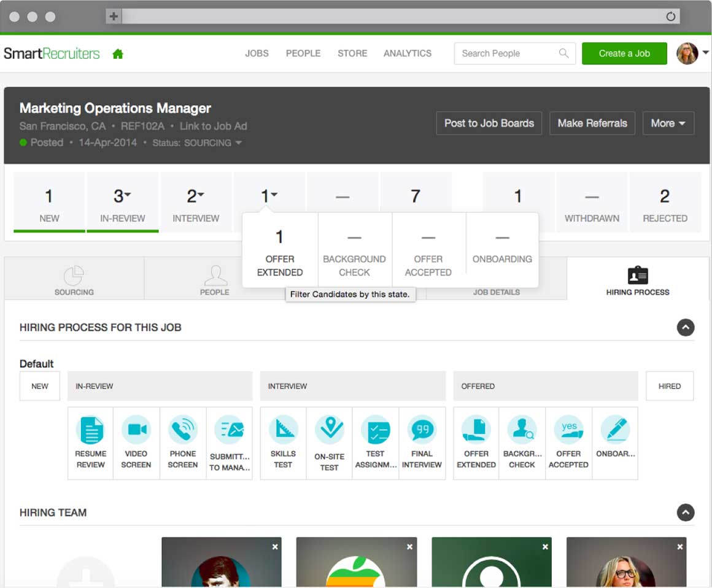
Task: Click the Skills Test step icon
Action: coord(284,429)
